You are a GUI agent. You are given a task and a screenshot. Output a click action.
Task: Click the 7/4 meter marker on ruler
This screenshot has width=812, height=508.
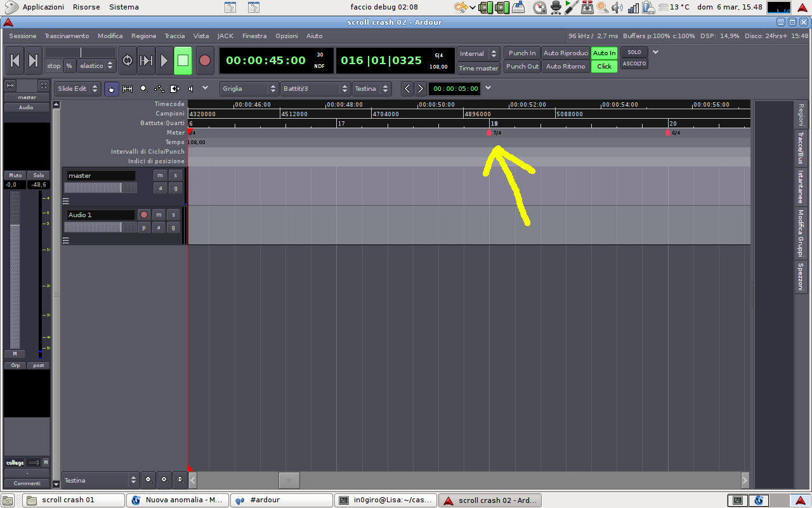pyautogui.click(x=489, y=133)
